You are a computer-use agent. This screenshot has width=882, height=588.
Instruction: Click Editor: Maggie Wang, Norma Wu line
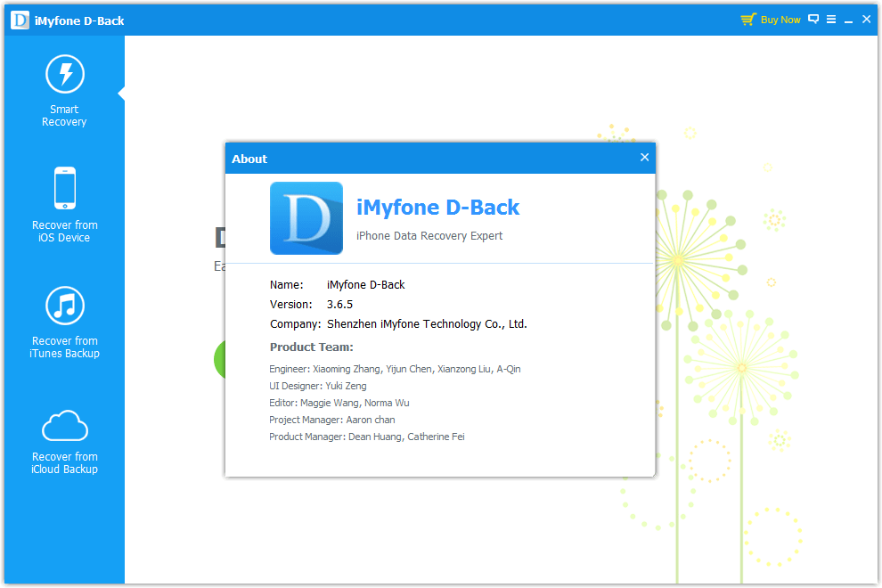[339, 403]
